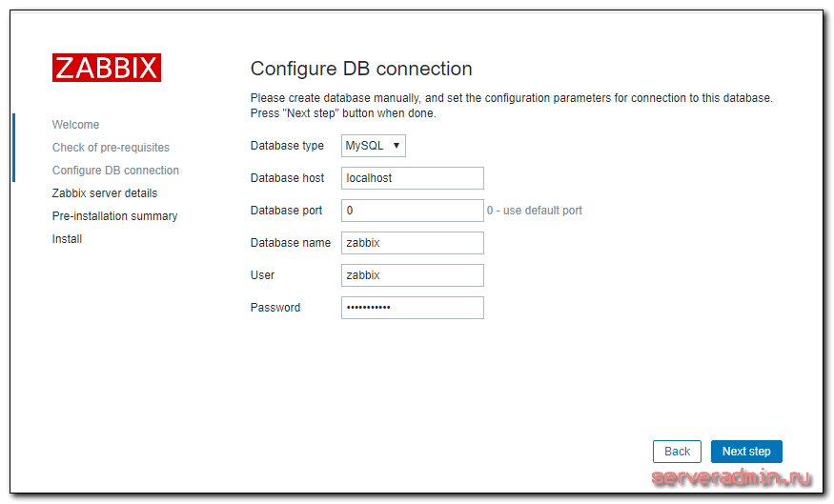834x504 pixels.
Task: Click the "0 - use default port" hint
Action: click(535, 211)
